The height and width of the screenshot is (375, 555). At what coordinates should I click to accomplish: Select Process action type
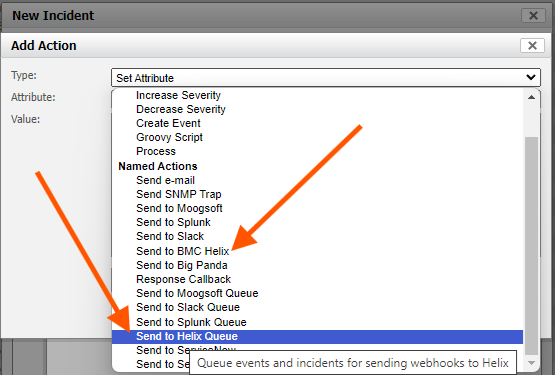156,151
